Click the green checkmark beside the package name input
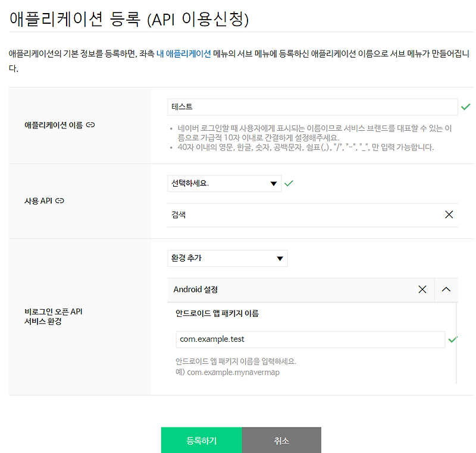The height and width of the screenshot is (453, 476). [x=453, y=339]
